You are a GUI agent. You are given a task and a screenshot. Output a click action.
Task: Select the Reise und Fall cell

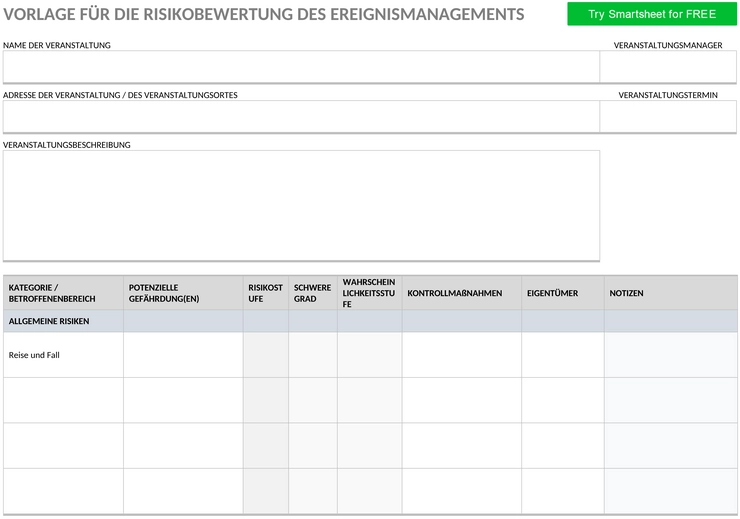63,355
